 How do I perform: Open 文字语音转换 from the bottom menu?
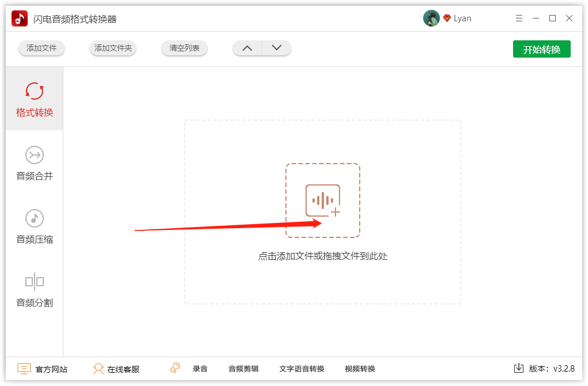pos(302,368)
